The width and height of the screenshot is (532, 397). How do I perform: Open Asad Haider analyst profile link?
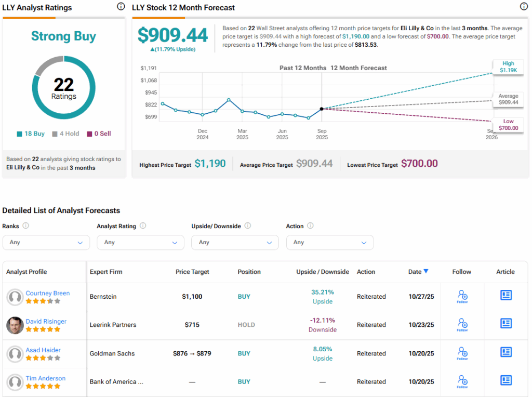pyautogui.click(x=44, y=350)
